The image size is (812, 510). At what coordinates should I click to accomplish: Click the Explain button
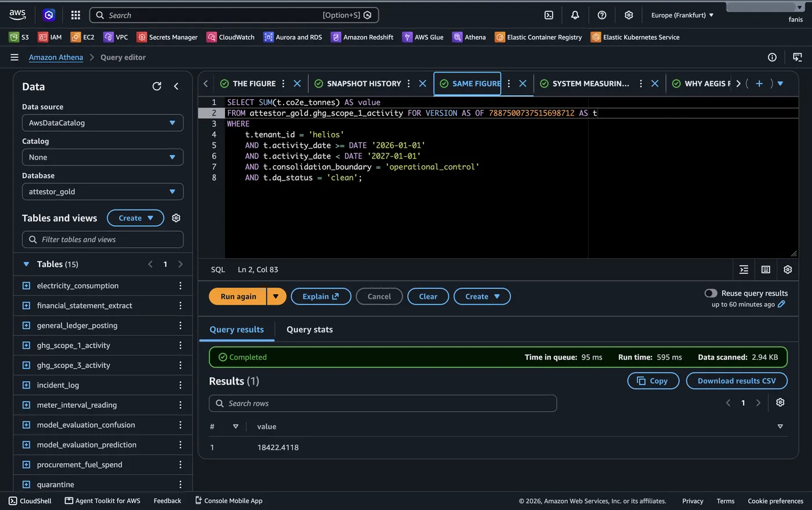321,296
